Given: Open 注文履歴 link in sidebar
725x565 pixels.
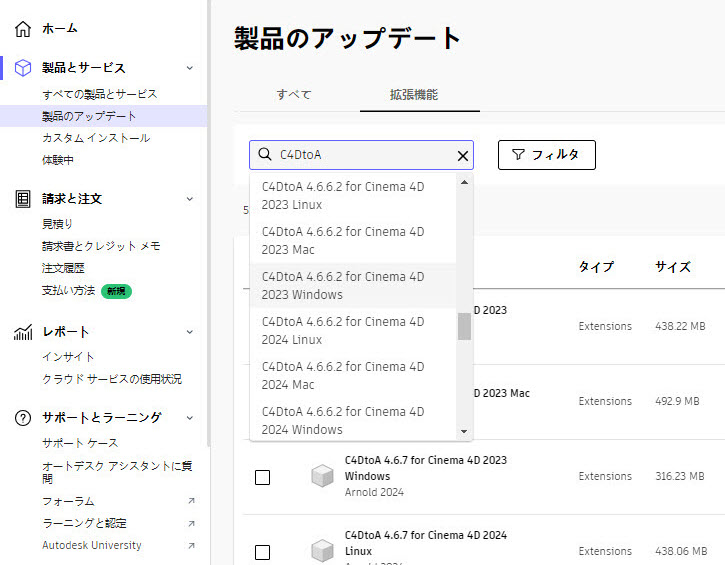Looking at the screenshot, I should 63,268.
